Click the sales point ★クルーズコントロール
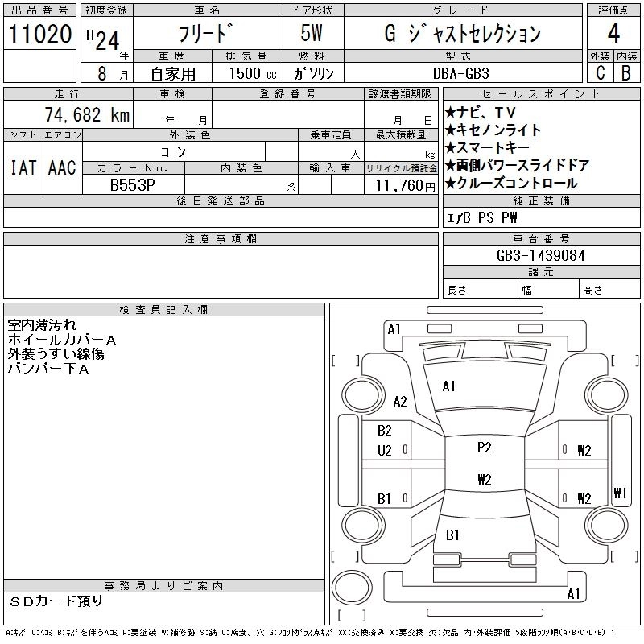Screen dimensions: 644x644 click(x=511, y=184)
